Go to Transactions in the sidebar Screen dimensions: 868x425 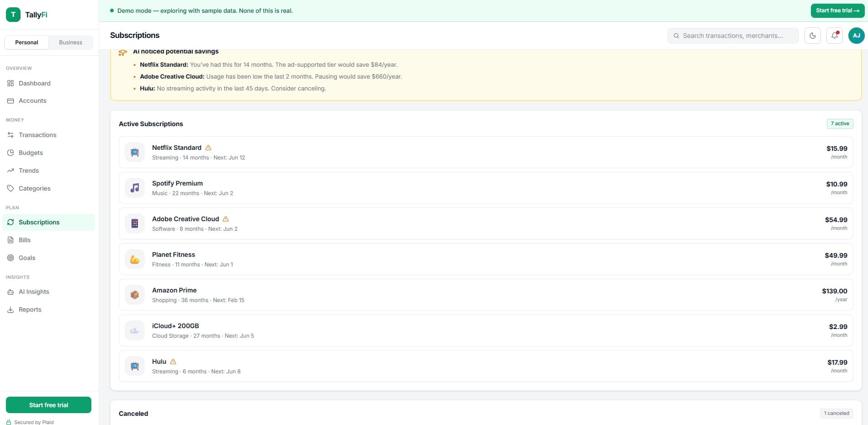[x=49, y=135]
